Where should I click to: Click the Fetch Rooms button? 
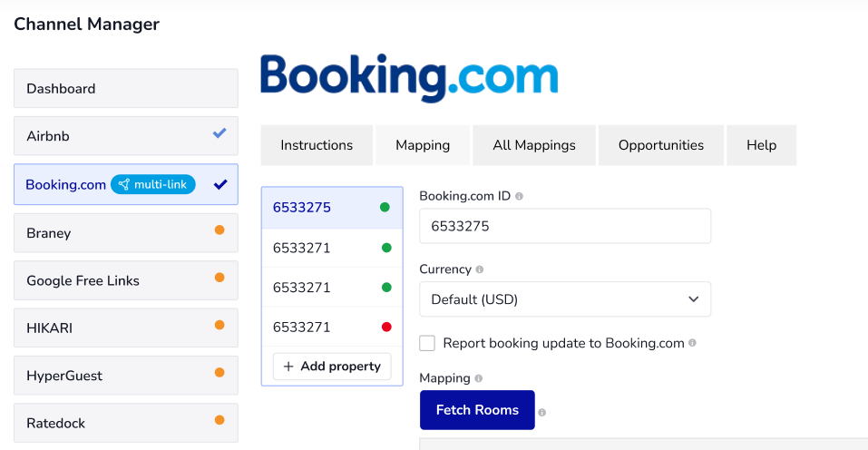[477, 410]
